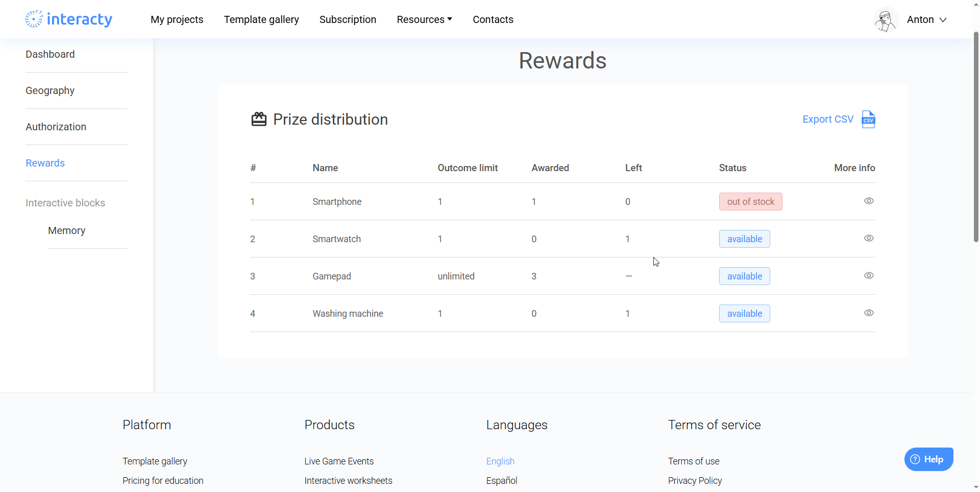Open Dashboard in the sidebar
The height and width of the screenshot is (492, 980).
pyautogui.click(x=50, y=54)
